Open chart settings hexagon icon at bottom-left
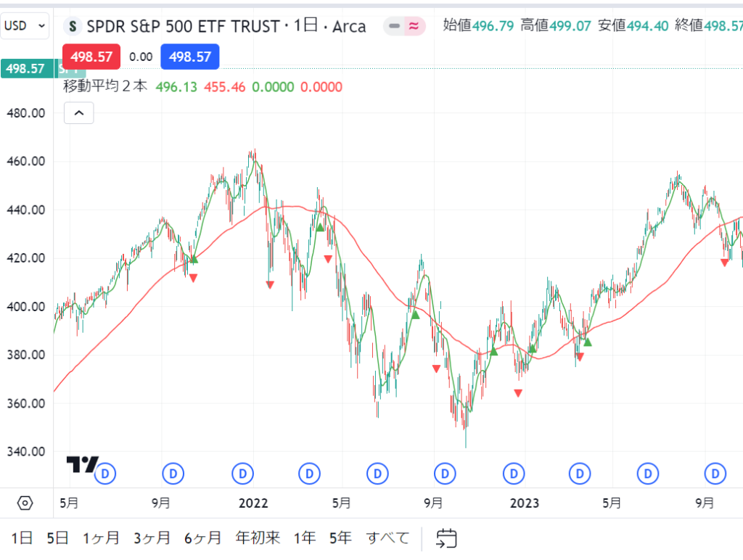The image size is (743, 560). tap(25, 503)
